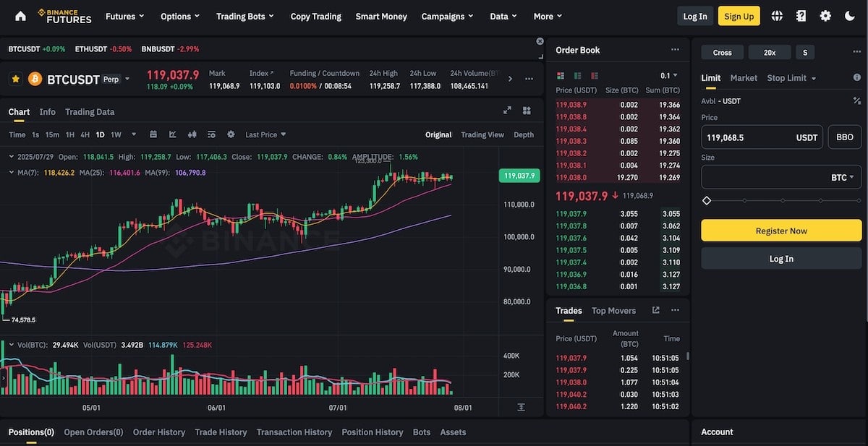Open the Last Price dropdown
The width and height of the screenshot is (868, 446).
pos(265,134)
